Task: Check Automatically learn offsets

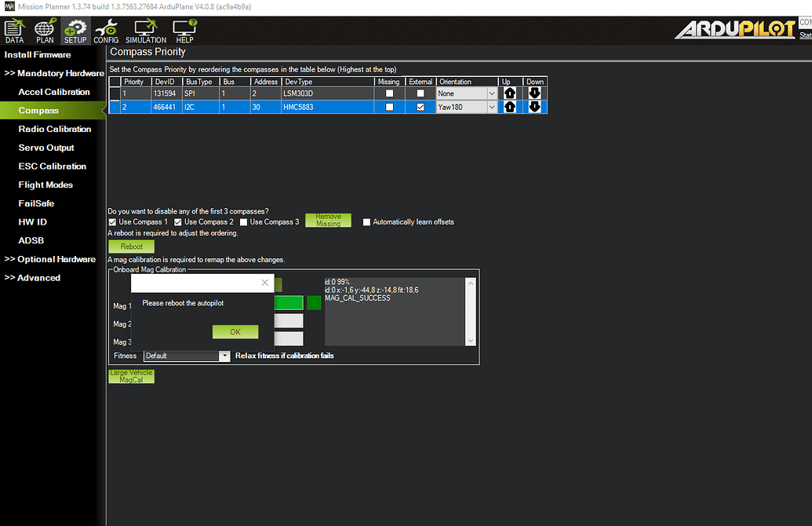Action: [x=366, y=221]
